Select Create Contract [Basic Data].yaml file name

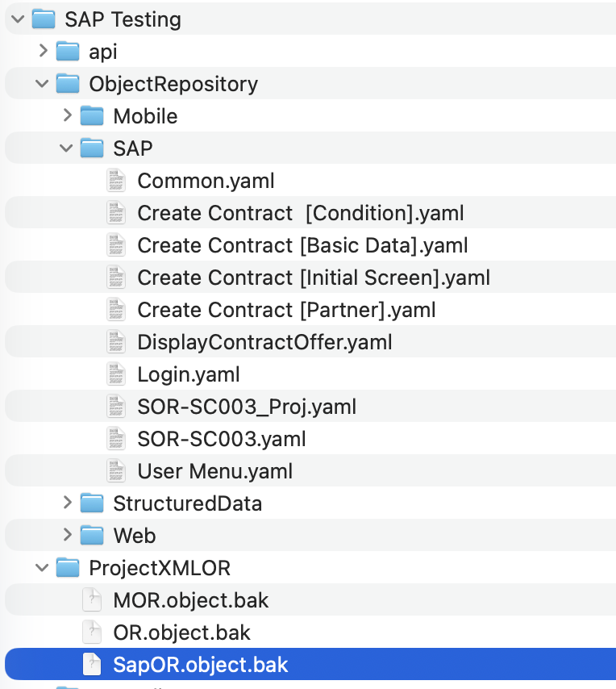point(302,245)
